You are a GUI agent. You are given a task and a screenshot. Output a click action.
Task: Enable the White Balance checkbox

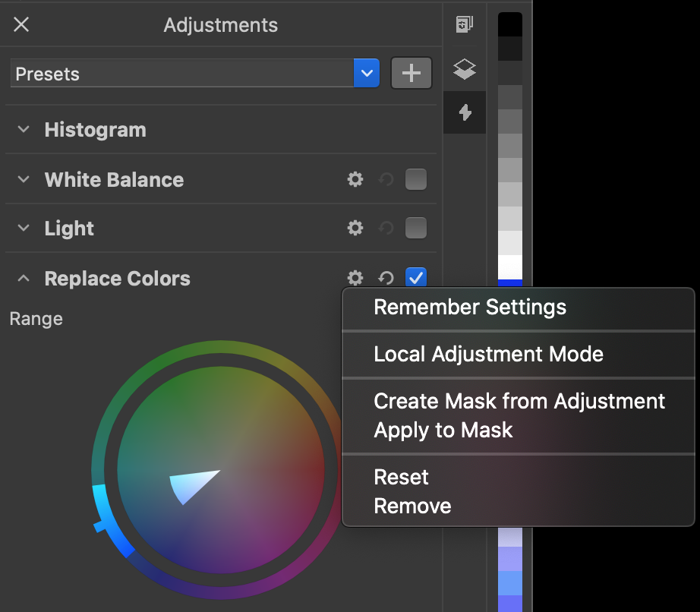415,180
